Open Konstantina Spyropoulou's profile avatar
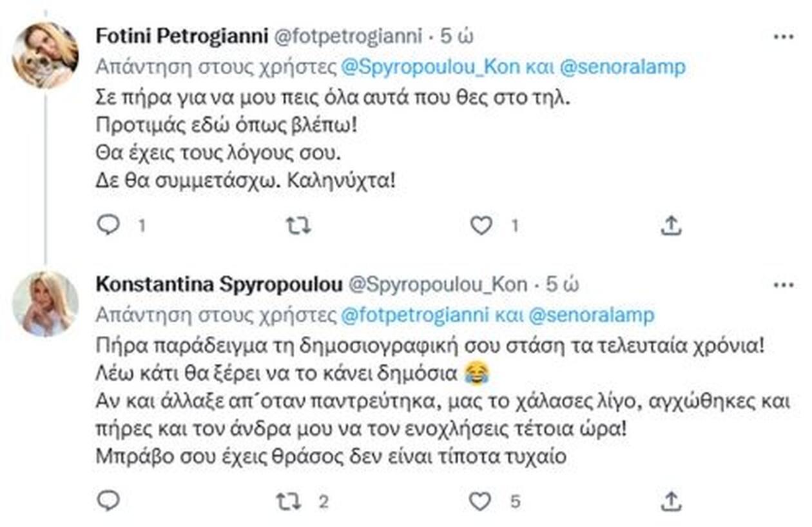The width and height of the screenshot is (812, 527). (43, 295)
